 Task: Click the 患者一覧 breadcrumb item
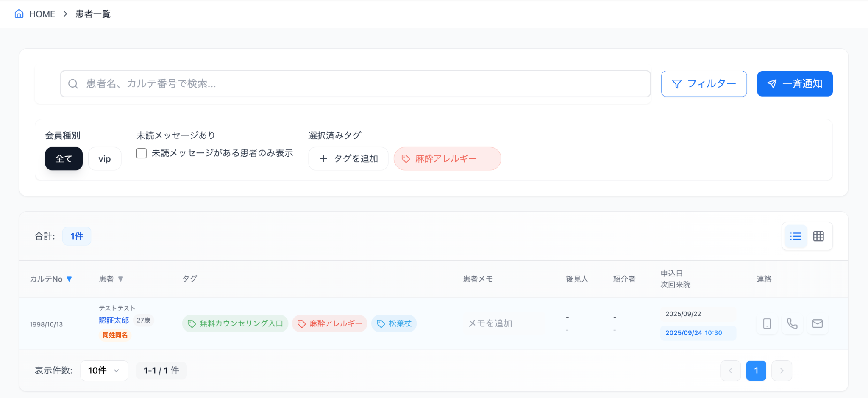(x=92, y=14)
